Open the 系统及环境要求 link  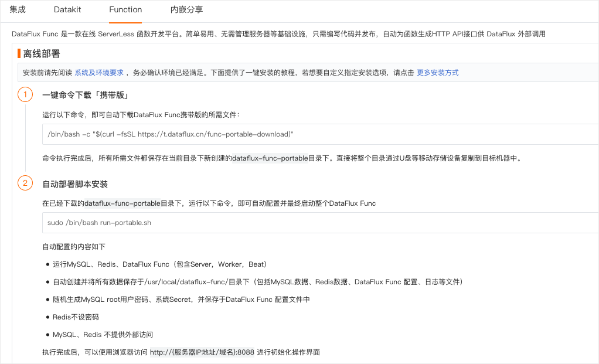point(99,73)
